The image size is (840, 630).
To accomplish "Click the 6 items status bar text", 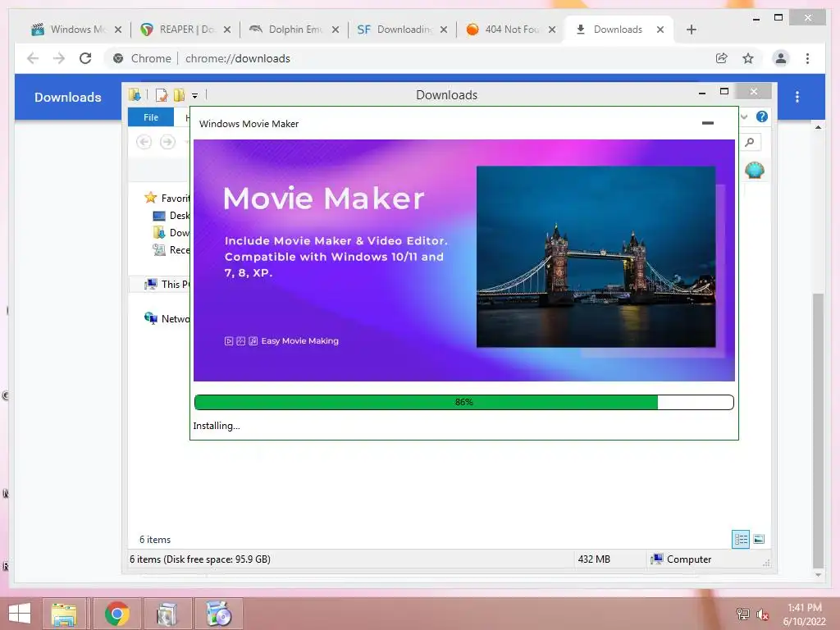I will 200,559.
